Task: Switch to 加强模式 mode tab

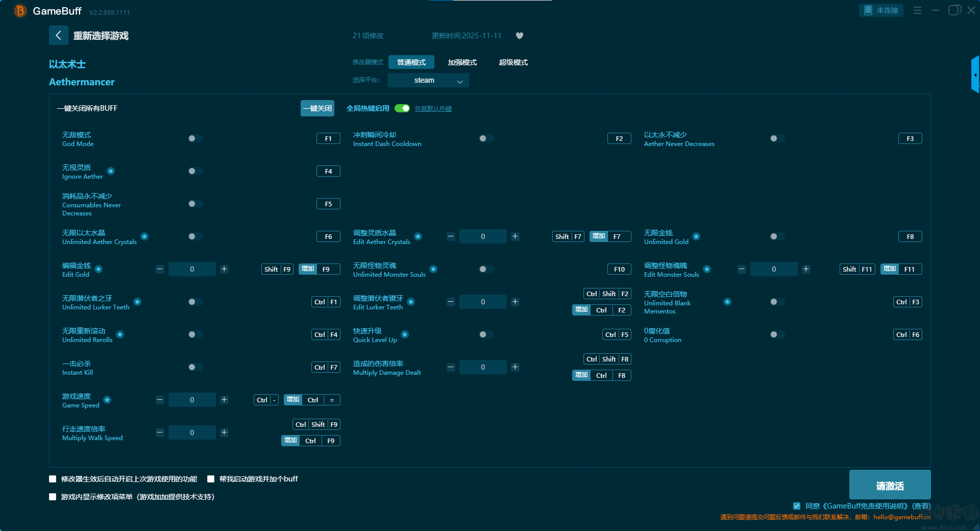Action: pyautogui.click(x=462, y=62)
